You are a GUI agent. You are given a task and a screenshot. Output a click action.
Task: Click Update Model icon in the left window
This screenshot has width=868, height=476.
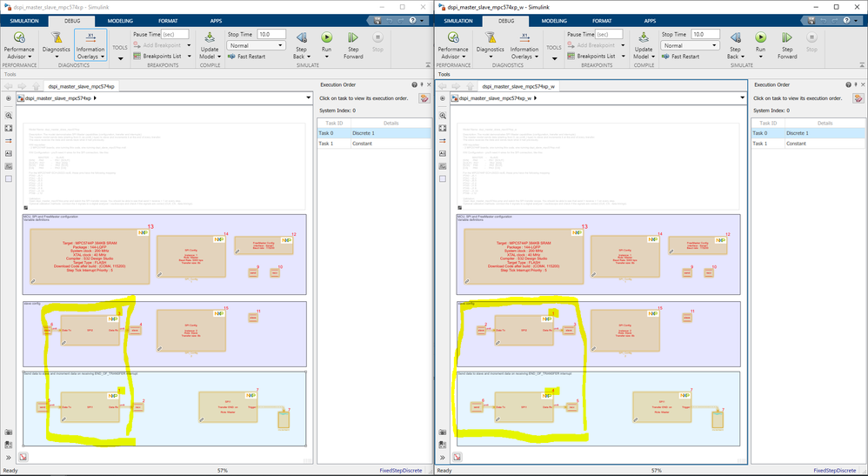coord(210,38)
